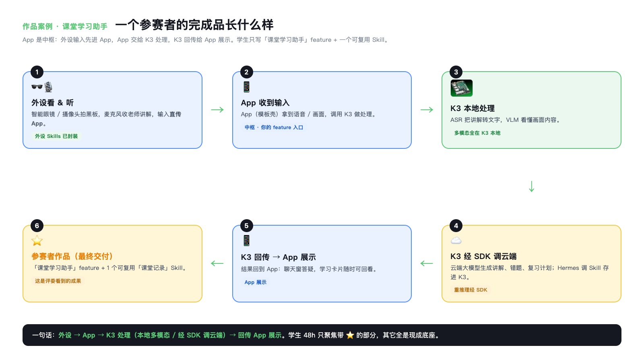Click the phone emoji in the App 收到输入 card
644x362 pixels.
[x=246, y=87]
